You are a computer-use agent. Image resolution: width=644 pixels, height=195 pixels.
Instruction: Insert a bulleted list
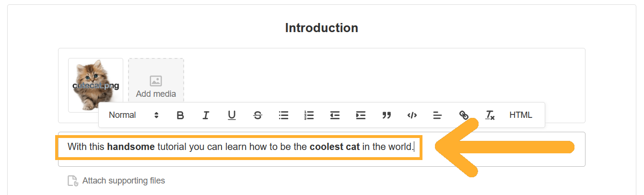[283, 115]
